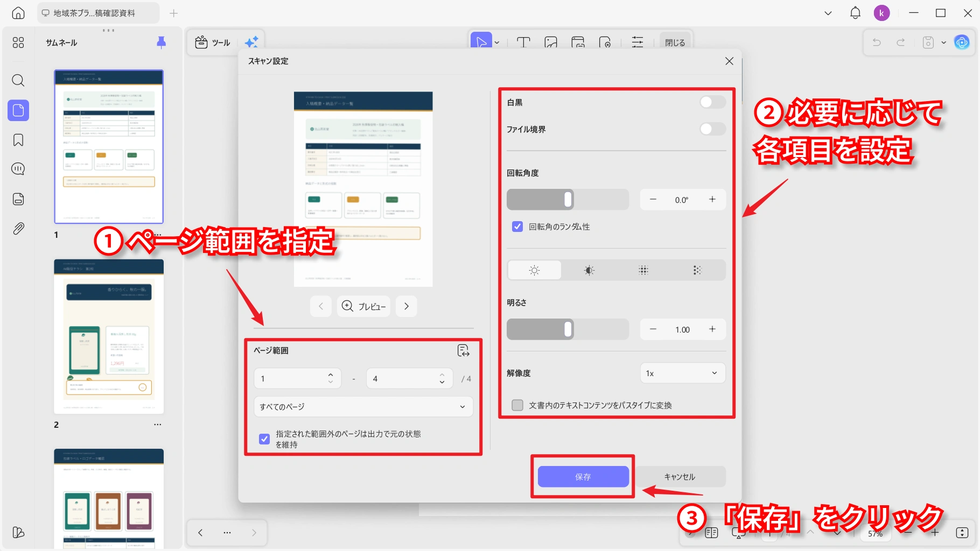Screen dimensions: 980x551
Task: Decrease rotation angle with minus
Action: point(653,199)
